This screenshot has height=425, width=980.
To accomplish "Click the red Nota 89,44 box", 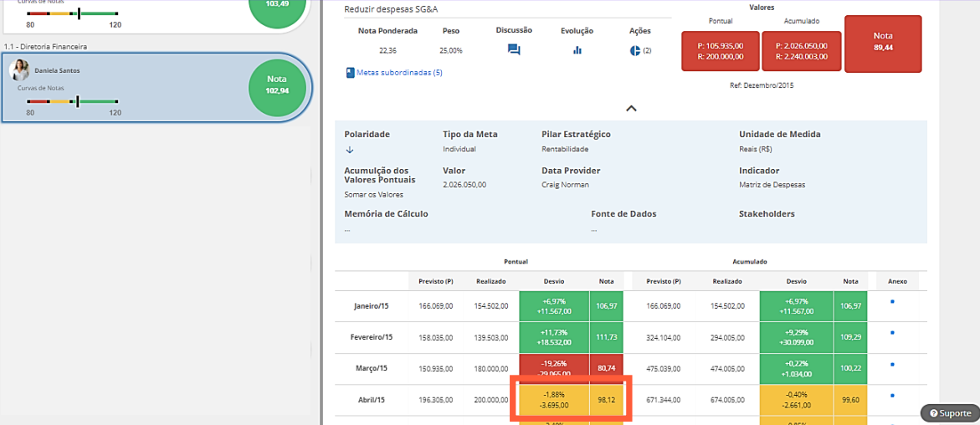I will coord(883,42).
